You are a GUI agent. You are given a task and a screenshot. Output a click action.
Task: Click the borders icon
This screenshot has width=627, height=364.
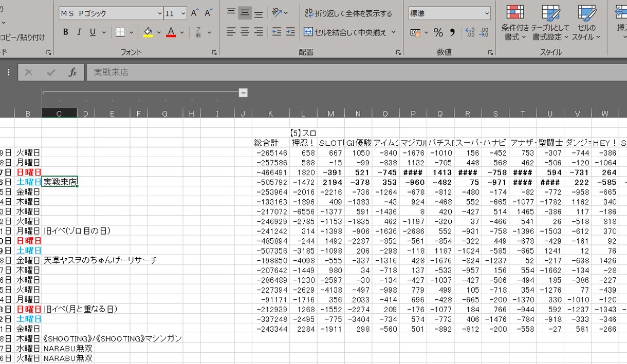pyautogui.click(x=120, y=32)
